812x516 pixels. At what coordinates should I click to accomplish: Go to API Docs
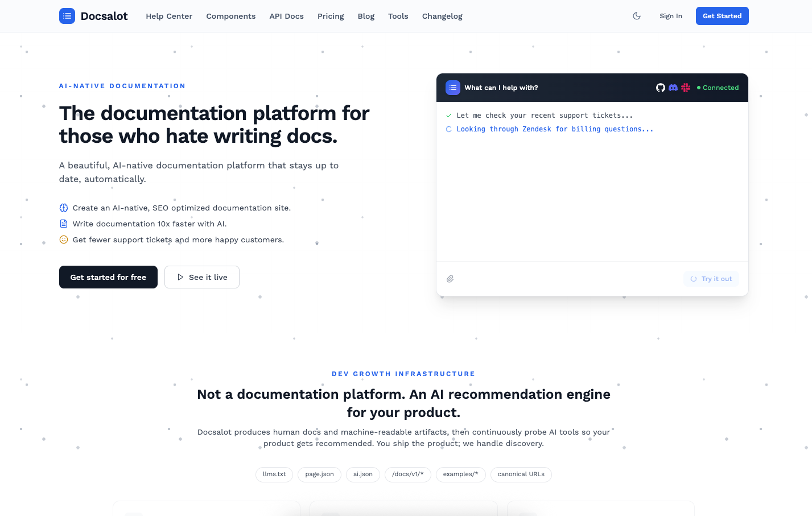[x=287, y=16]
